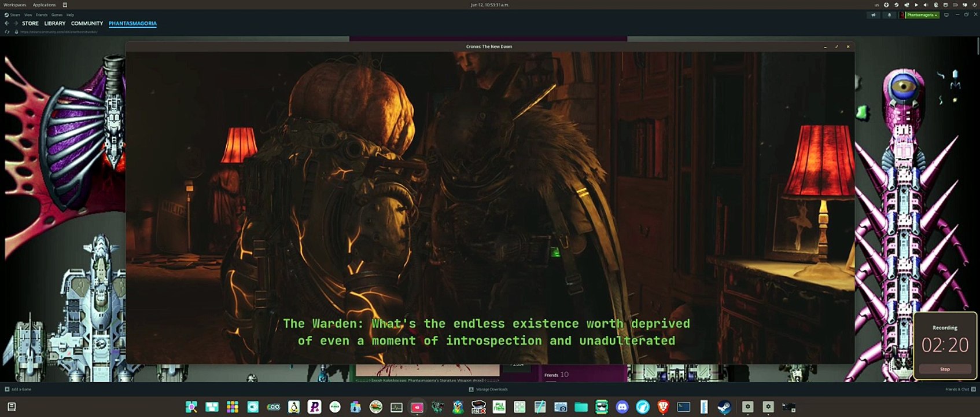Open the View menu in Steam
980x417 pixels.
[28, 15]
